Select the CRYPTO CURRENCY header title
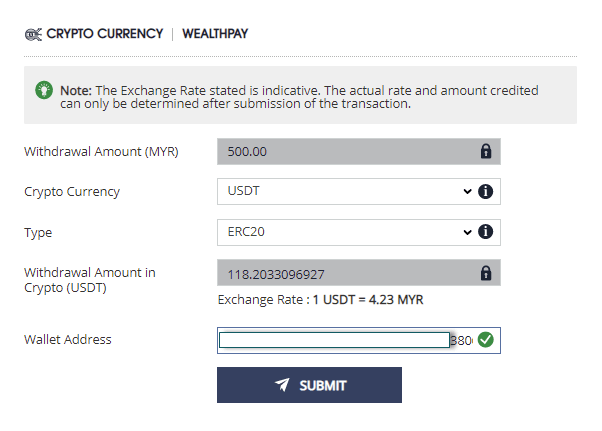 (x=104, y=34)
